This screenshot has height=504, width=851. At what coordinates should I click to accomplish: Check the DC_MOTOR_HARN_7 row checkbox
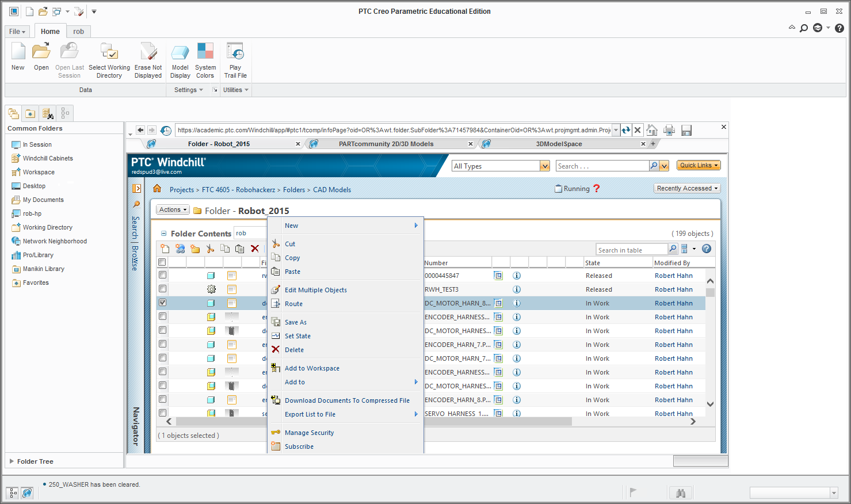coord(162,358)
